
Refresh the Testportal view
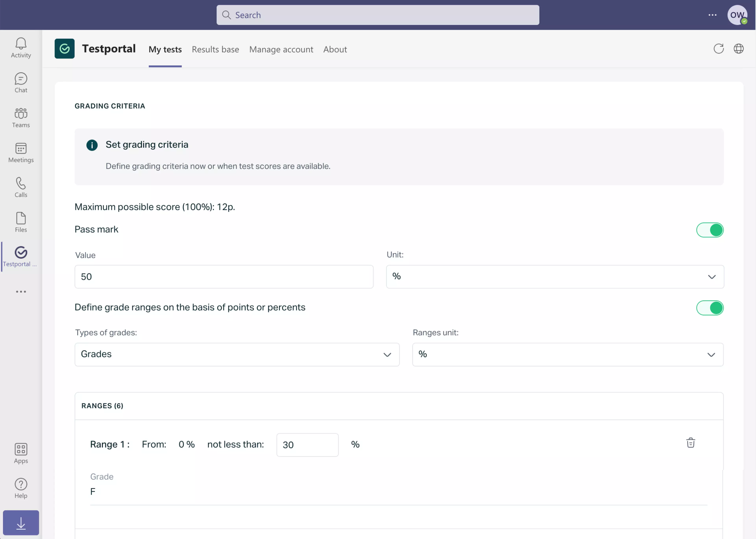point(718,48)
